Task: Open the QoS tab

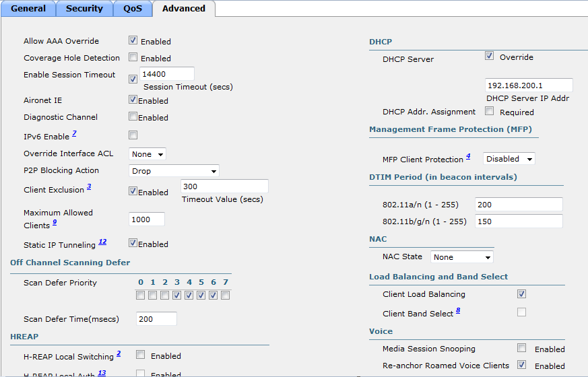Action: tap(132, 9)
